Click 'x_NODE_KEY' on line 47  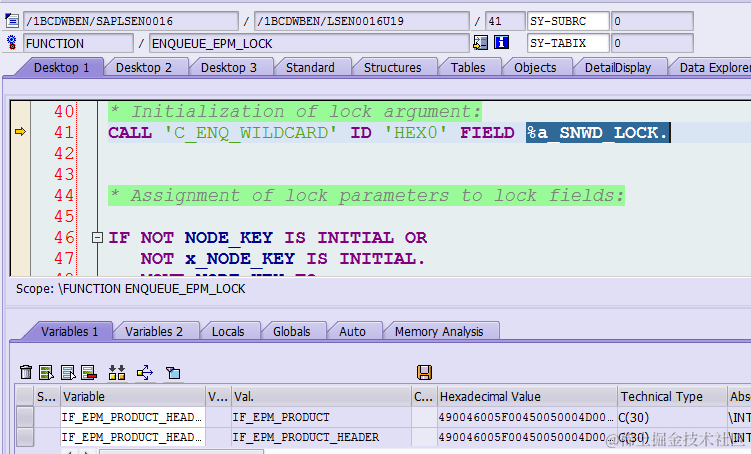click(x=240, y=259)
